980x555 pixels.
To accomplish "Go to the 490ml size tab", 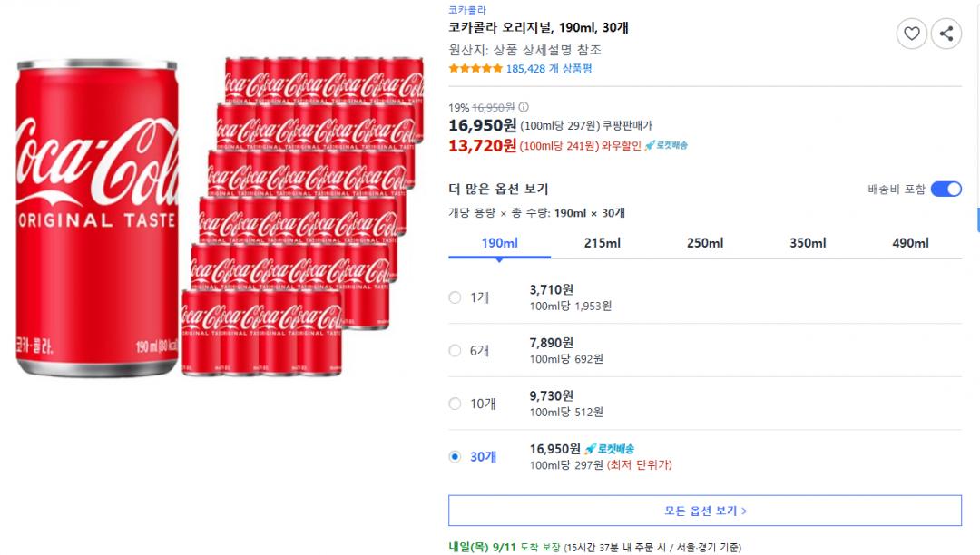I will point(910,243).
